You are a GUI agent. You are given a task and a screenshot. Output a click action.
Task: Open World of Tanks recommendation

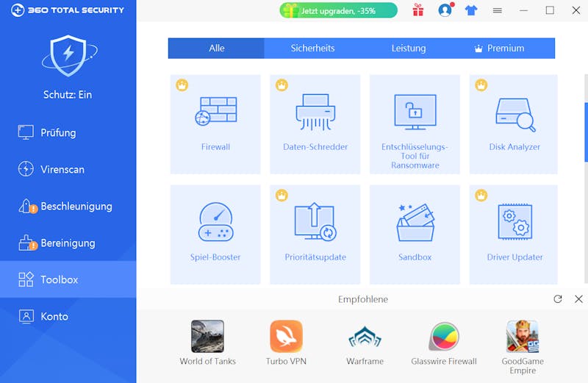[207, 343]
